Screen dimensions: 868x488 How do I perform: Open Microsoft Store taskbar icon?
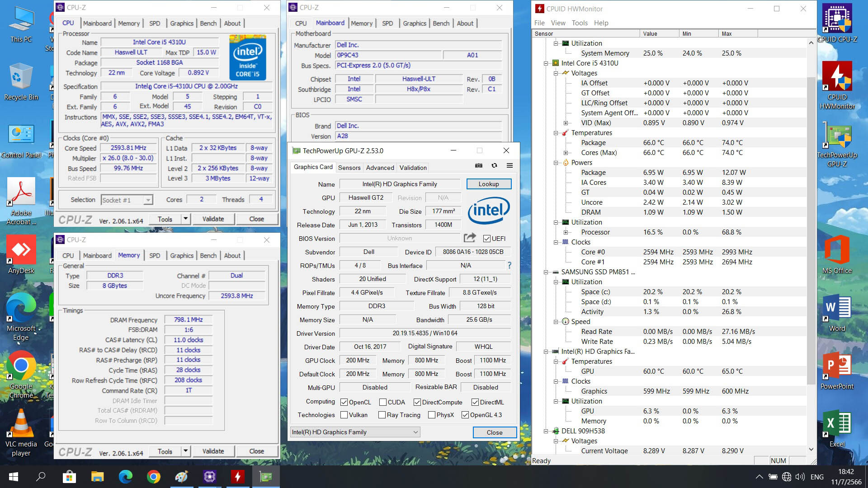(x=69, y=477)
